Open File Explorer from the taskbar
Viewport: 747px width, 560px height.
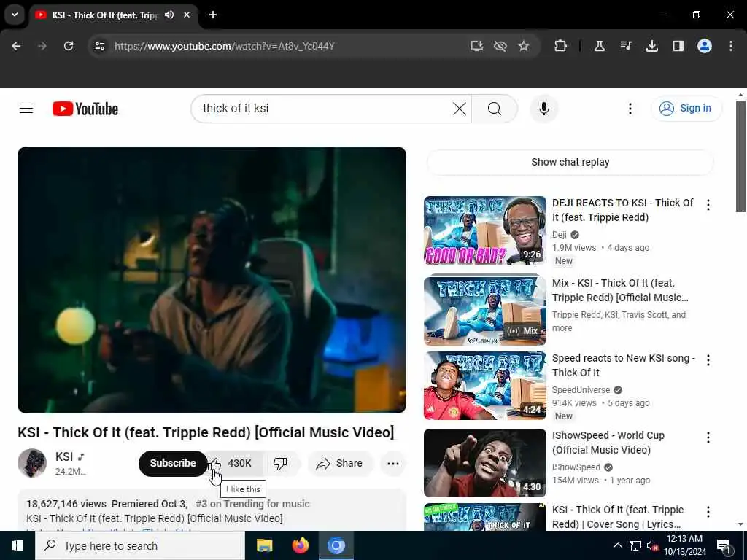[264, 545]
